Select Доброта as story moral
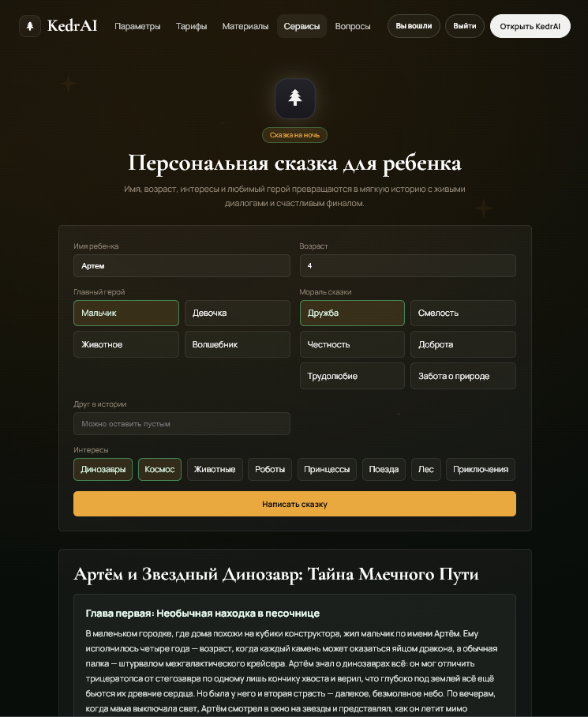The height and width of the screenshot is (717, 588). (463, 344)
